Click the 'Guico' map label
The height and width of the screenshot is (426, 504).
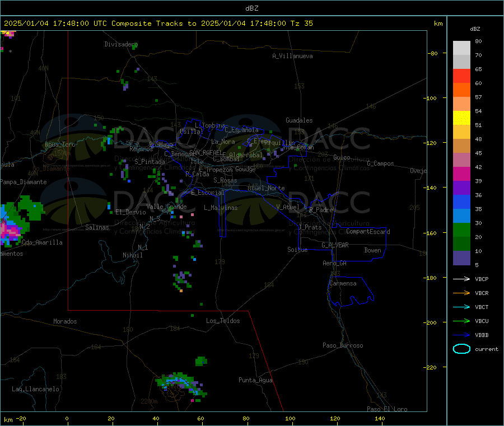click(x=342, y=157)
